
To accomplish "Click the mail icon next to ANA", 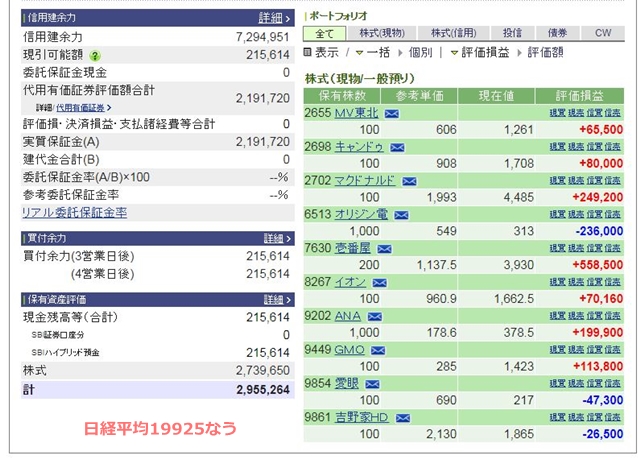I will 375,317.
